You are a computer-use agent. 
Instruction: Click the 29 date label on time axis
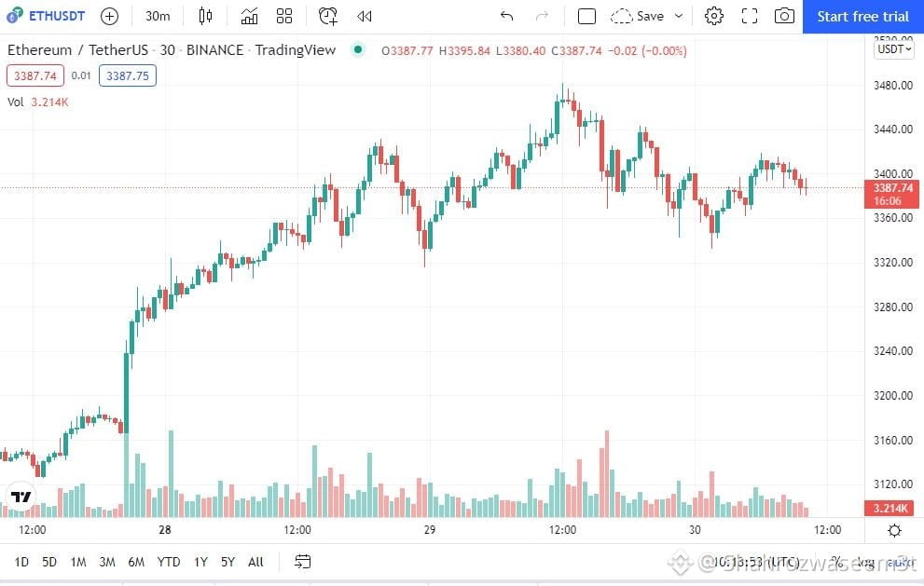click(x=430, y=529)
